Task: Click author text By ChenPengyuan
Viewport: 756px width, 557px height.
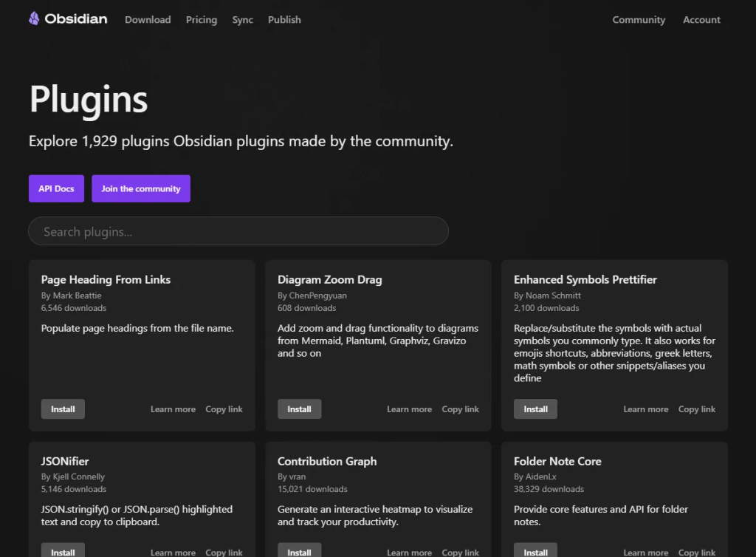Action: (312, 295)
